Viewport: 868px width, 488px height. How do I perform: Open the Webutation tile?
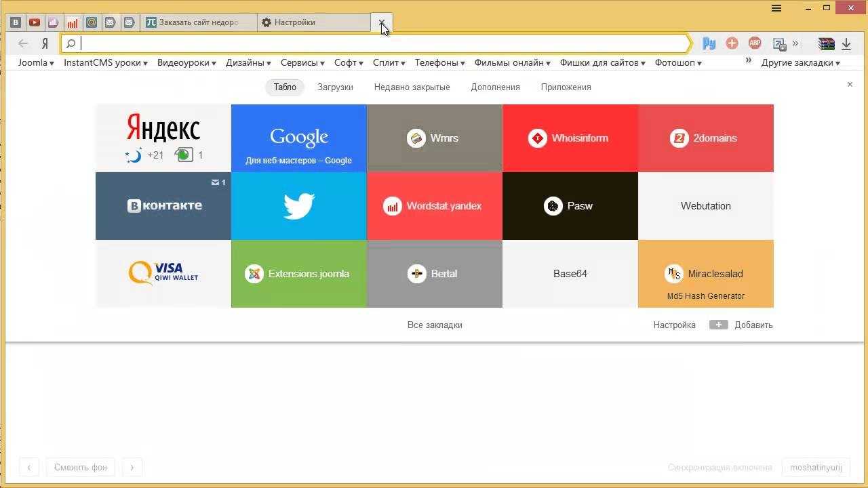point(706,206)
